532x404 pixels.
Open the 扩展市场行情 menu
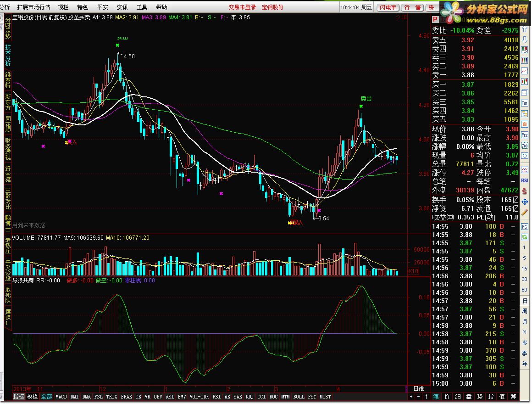(x=33, y=7)
